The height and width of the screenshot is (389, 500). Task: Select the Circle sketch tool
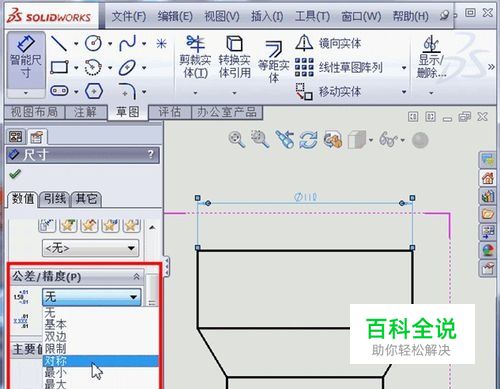tap(93, 43)
